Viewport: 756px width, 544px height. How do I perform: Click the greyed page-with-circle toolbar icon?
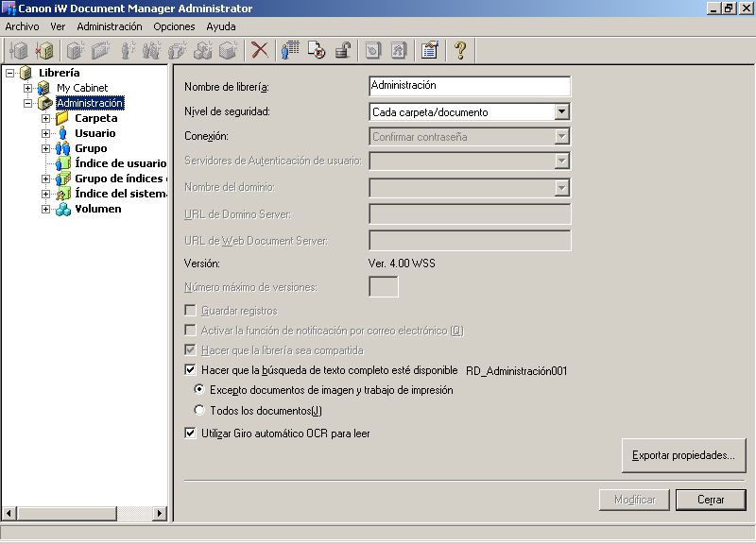373,50
